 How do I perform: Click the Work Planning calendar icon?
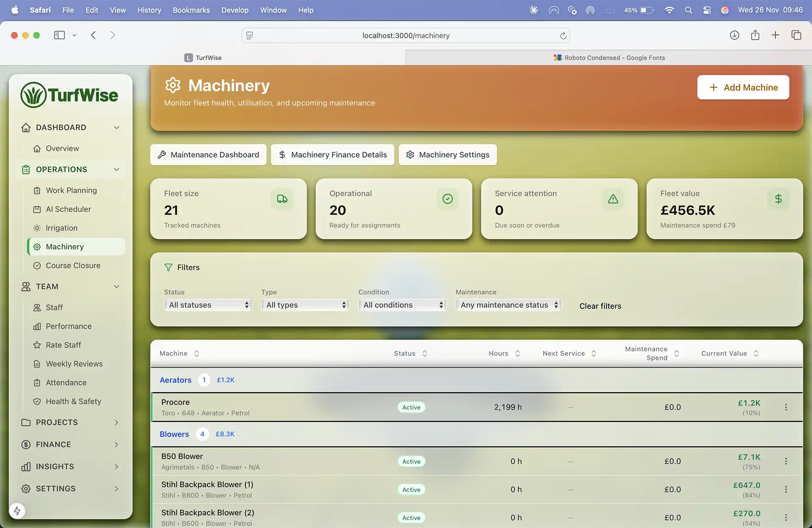[37, 190]
